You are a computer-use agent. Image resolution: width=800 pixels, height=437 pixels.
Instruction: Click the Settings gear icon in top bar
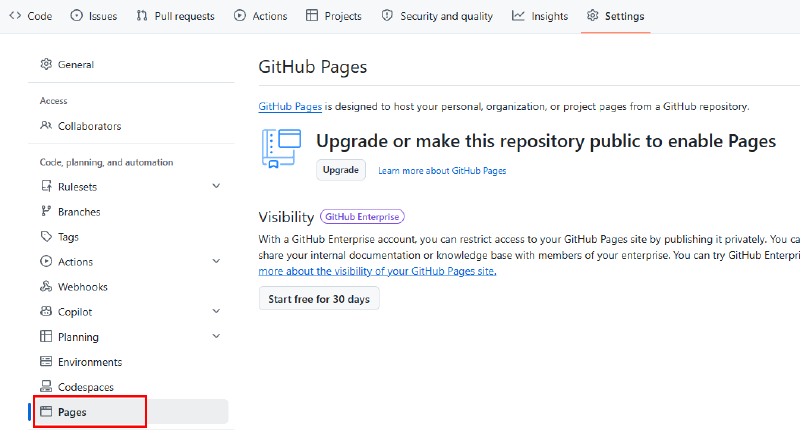coord(592,16)
